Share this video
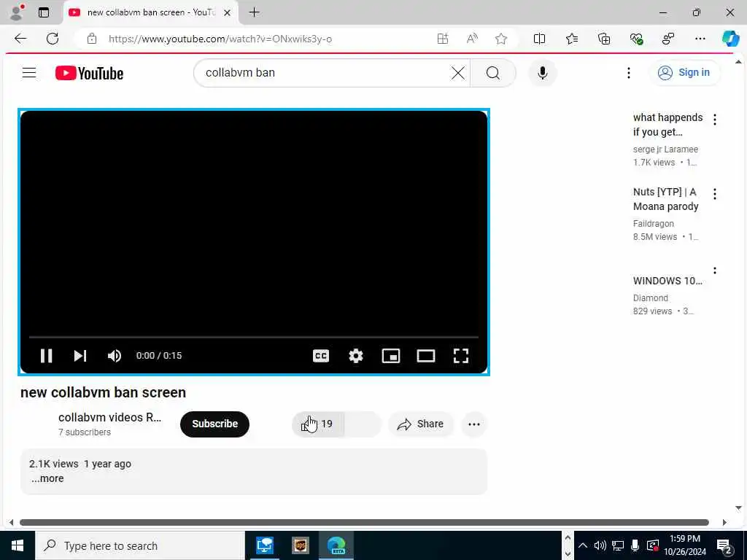The image size is (747, 560). 420,424
